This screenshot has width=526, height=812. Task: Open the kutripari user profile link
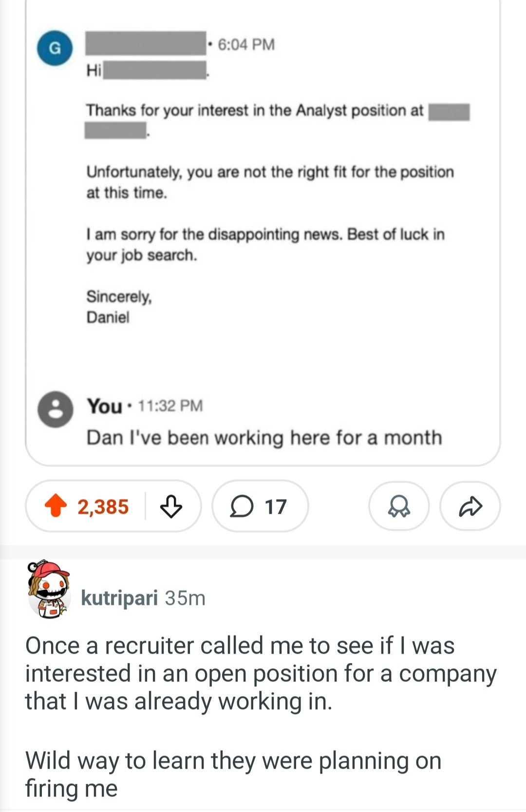[119, 598]
